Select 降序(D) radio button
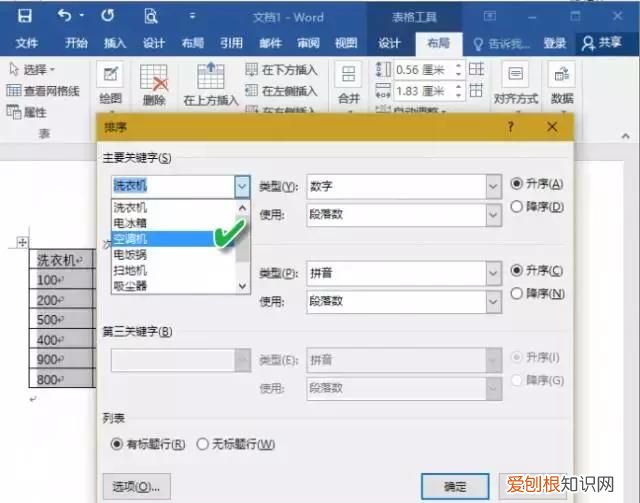Image resolution: width=640 pixels, height=503 pixels. 516,207
